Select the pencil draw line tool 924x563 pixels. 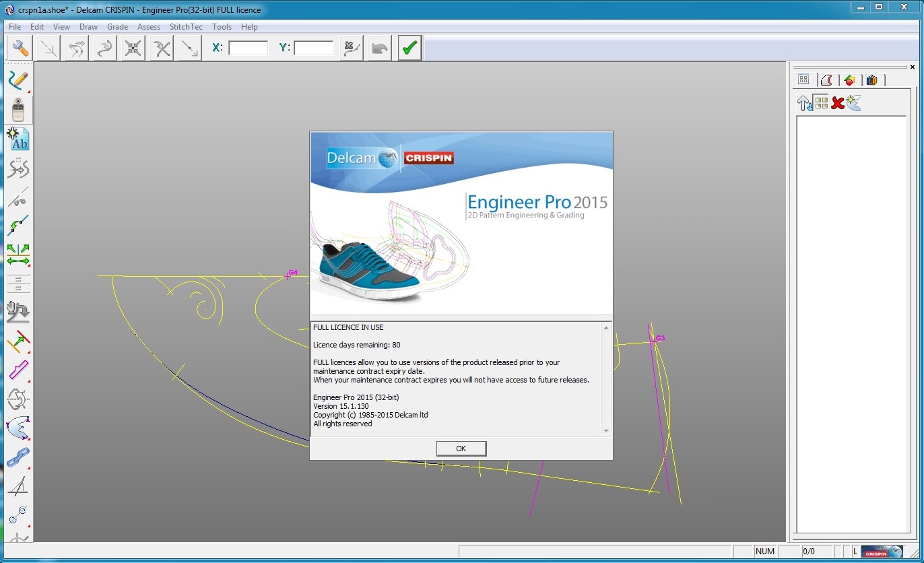tap(18, 81)
